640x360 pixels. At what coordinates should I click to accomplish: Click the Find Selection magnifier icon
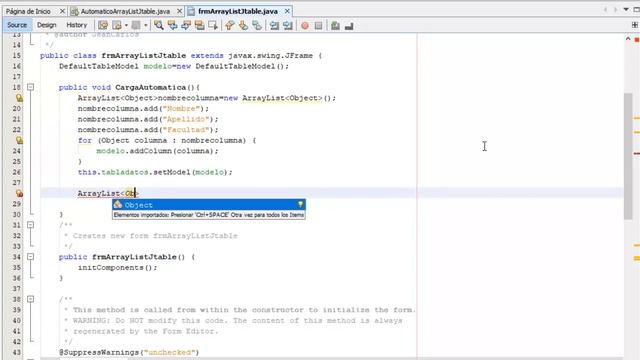(x=159, y=25)
